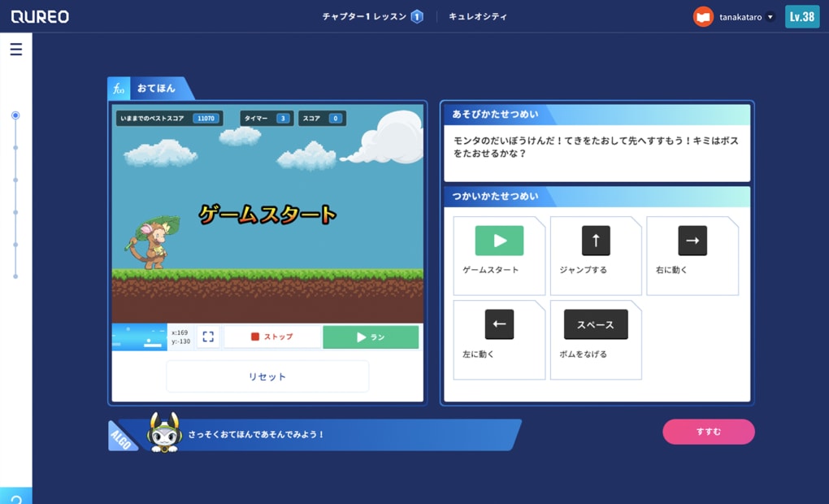The width and height of the screenshot is (829, 504).
Task: Select the top dot on the lesson progress rail
Action: (x=15, y=115)
